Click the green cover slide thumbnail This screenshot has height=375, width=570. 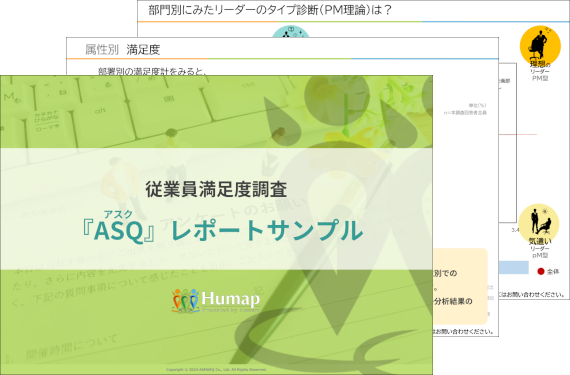coord(216,225)
